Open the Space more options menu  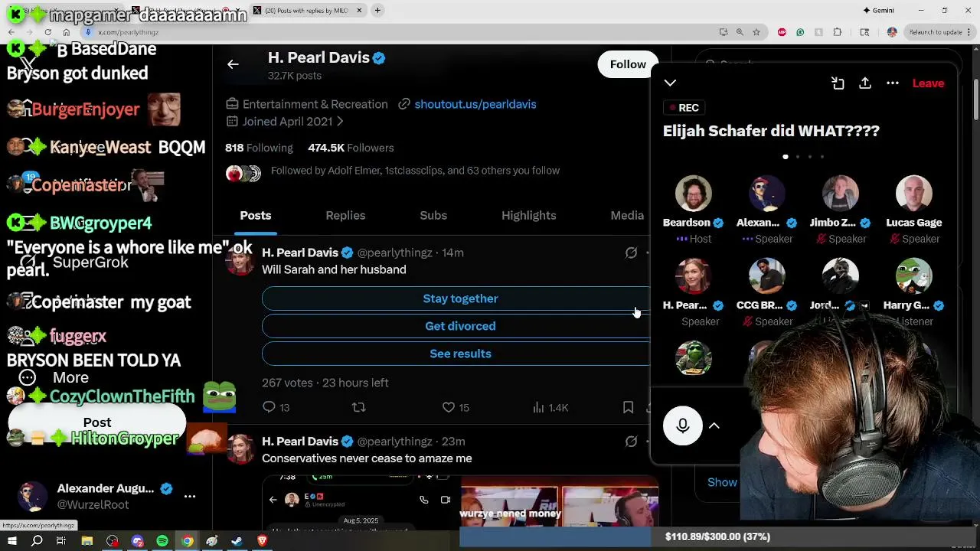click(x=893, y=83)
